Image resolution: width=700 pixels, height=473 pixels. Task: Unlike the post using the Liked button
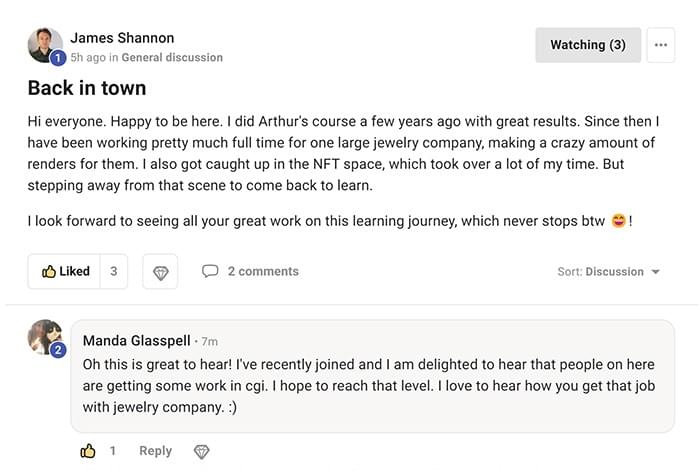pyautogui.click(x=65, y=271)
